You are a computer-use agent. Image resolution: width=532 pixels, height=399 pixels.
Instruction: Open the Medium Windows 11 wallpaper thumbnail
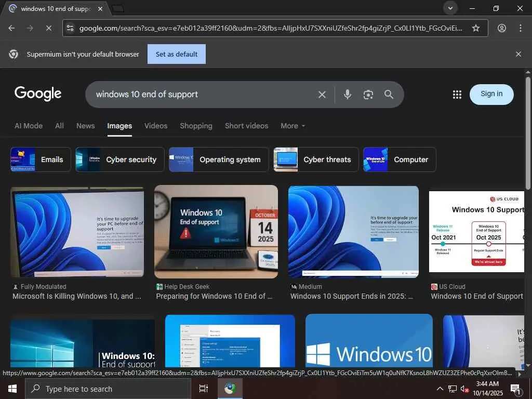point(353,232)
